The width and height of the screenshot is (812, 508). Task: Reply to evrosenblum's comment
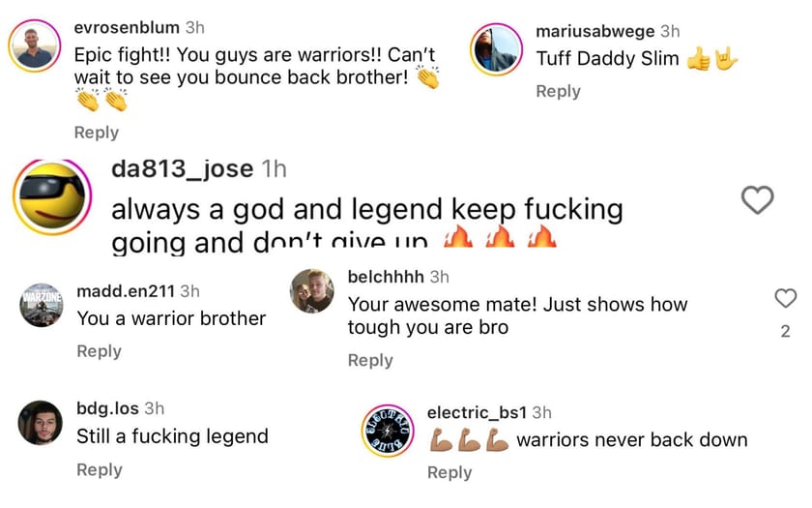(97, 133)
